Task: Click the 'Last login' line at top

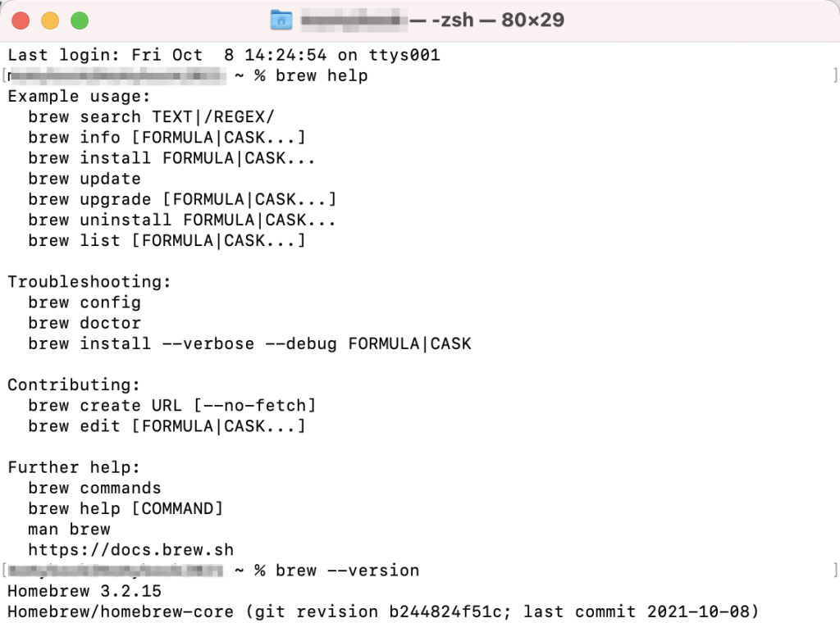Action: pyautogui.click(x=224, y=55)
